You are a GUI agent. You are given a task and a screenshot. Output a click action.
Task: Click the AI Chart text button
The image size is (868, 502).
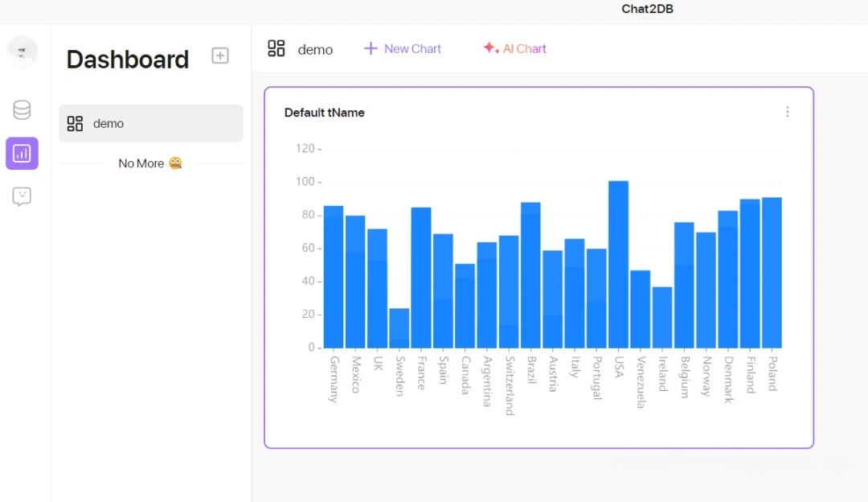[524, 49]
